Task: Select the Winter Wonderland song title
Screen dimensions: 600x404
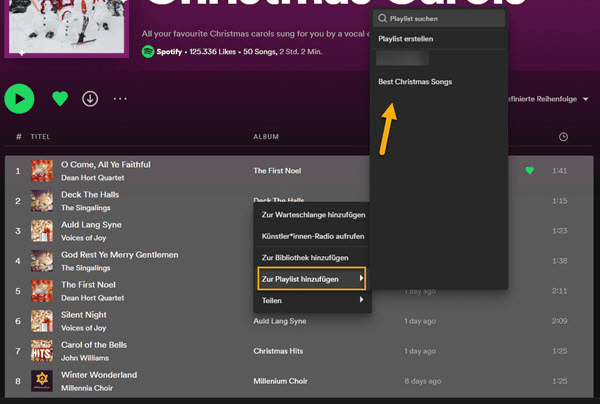Action: (99, 375)
